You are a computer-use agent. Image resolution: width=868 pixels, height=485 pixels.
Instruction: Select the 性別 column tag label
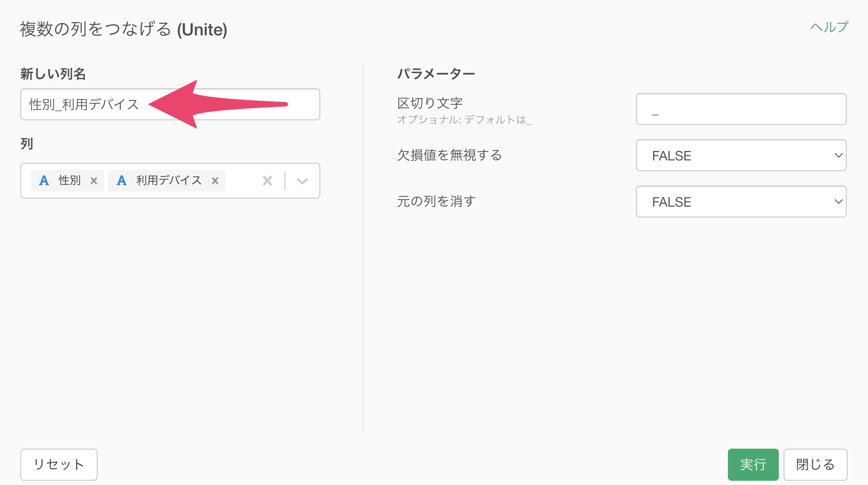click(70, 181)
